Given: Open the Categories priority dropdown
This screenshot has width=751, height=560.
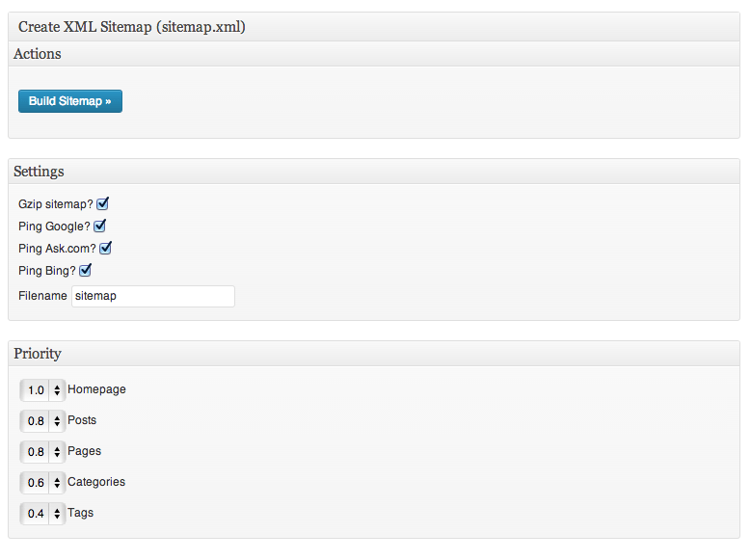Looking at the screenshot, I should (x=42, y=482).
